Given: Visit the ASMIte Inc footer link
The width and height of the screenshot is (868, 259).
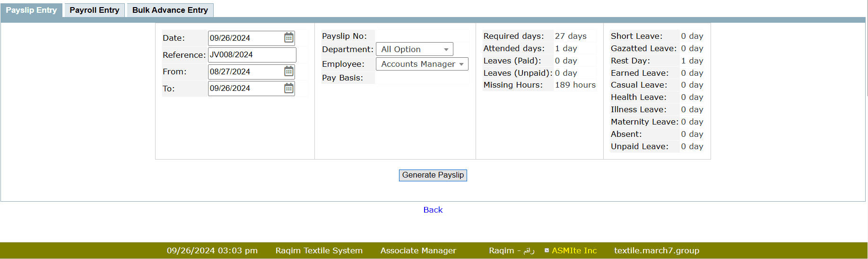Looking at the screenshot, I should [574, 250].
